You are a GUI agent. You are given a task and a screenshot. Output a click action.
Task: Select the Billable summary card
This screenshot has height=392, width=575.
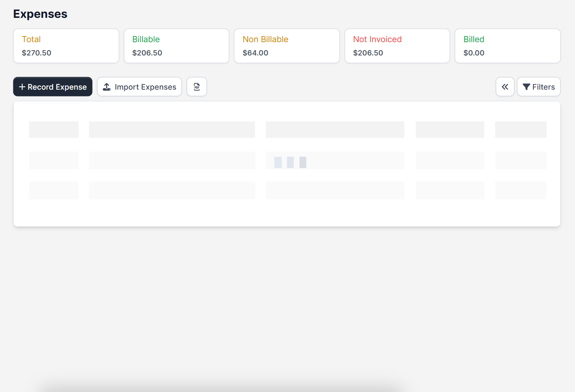click(x=176, y=46)
